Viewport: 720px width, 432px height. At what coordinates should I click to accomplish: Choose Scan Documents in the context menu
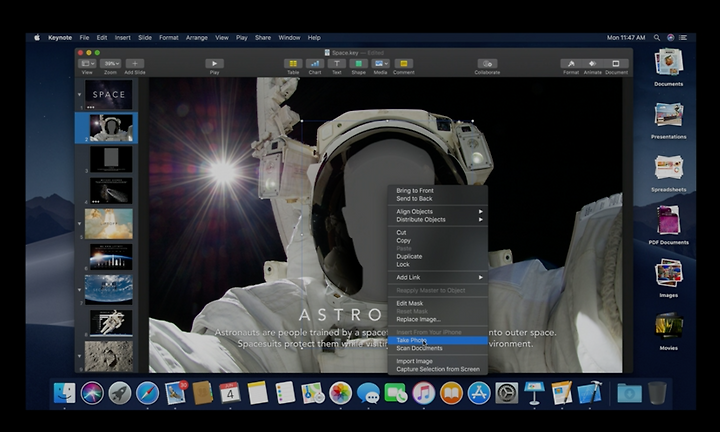[438, 348]
